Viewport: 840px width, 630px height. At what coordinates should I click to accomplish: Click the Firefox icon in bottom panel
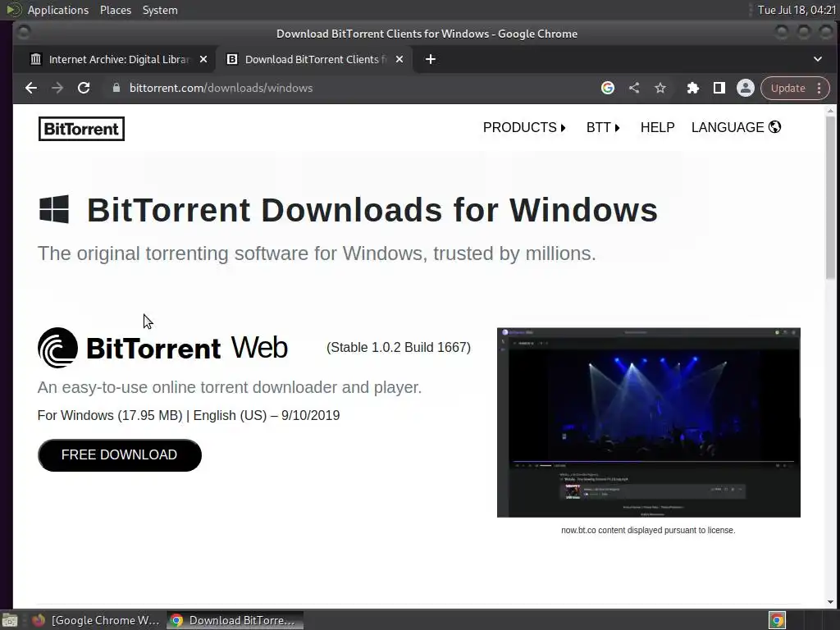tap(39, 620)
